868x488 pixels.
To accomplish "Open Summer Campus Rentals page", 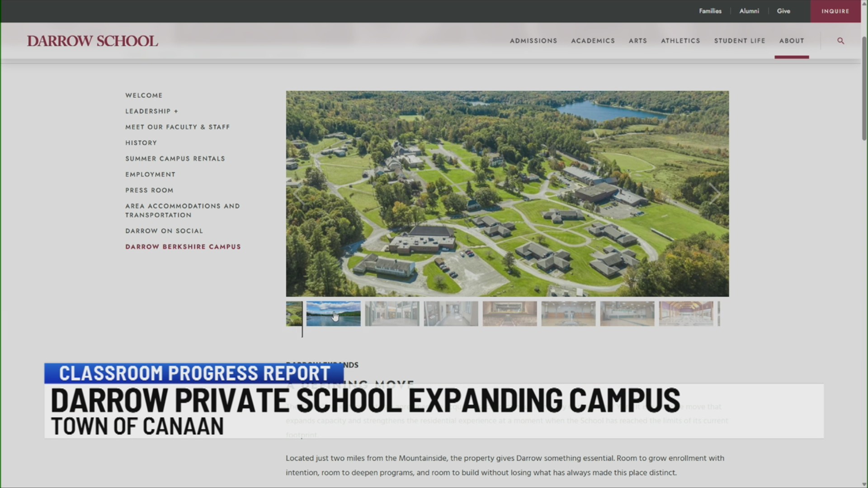I will pyautogui.click(x=175, y=159).
